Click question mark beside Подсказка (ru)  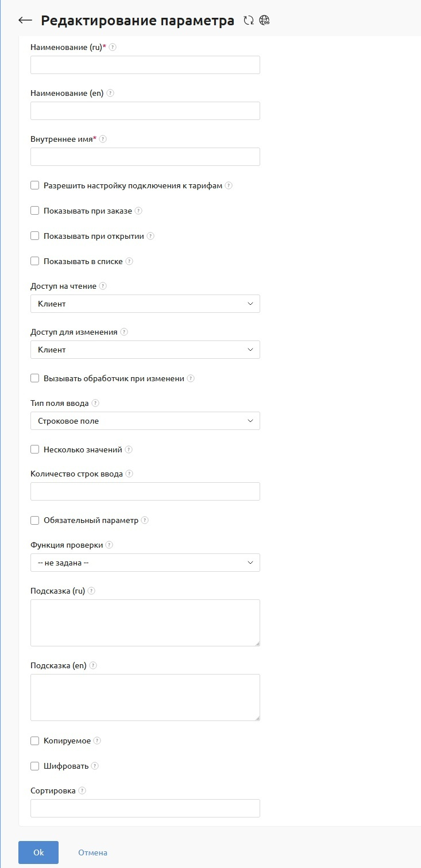point(92,590)
